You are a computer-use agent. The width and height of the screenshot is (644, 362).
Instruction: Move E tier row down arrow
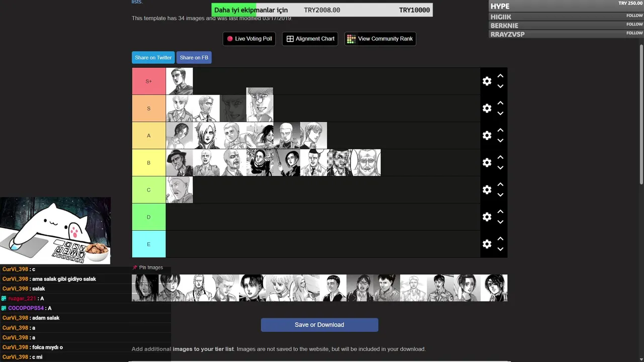[500, 249]
